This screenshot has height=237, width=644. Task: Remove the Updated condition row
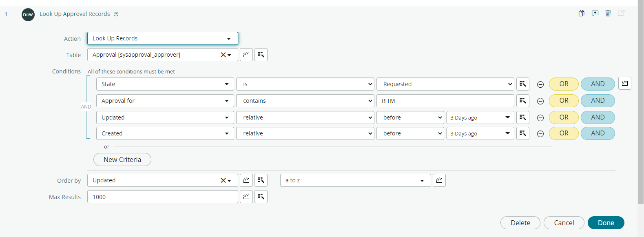coord(540,118)
